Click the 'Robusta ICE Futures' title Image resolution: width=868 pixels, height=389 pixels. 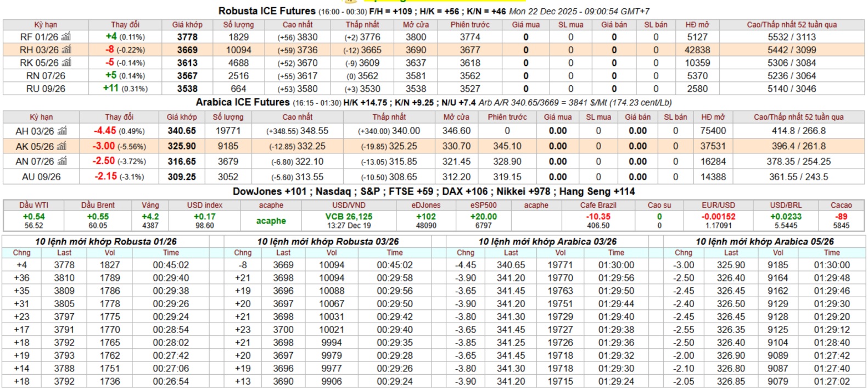tap(267, 11)
